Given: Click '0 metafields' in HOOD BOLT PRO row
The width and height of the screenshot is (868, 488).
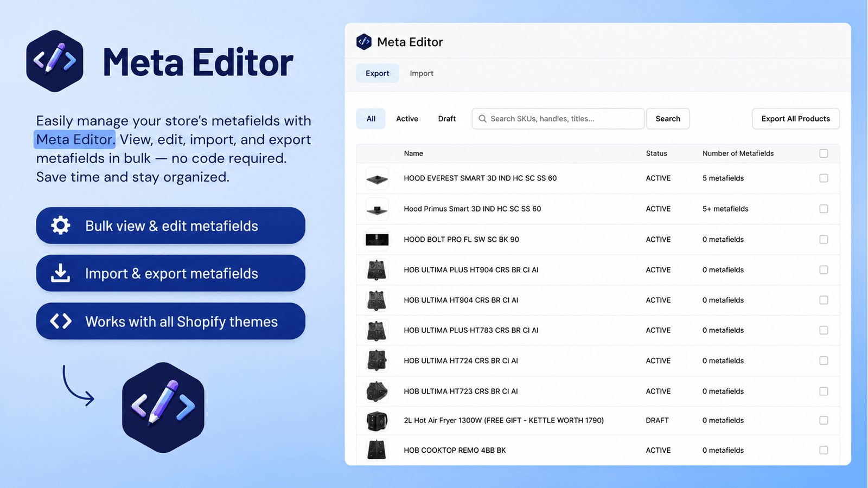Looking at the screenshot, I should (723, 239).
